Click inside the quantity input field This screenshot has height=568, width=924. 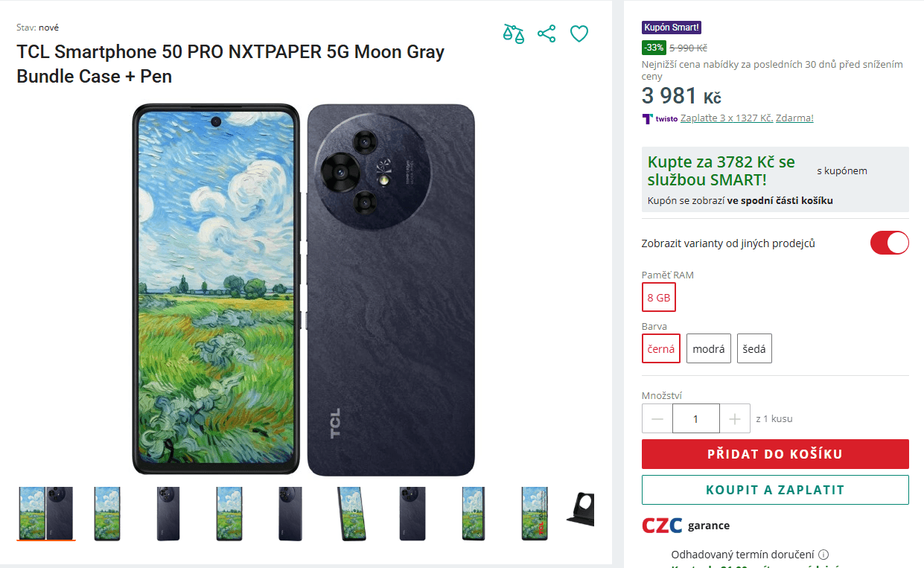(x=695, y=418)
